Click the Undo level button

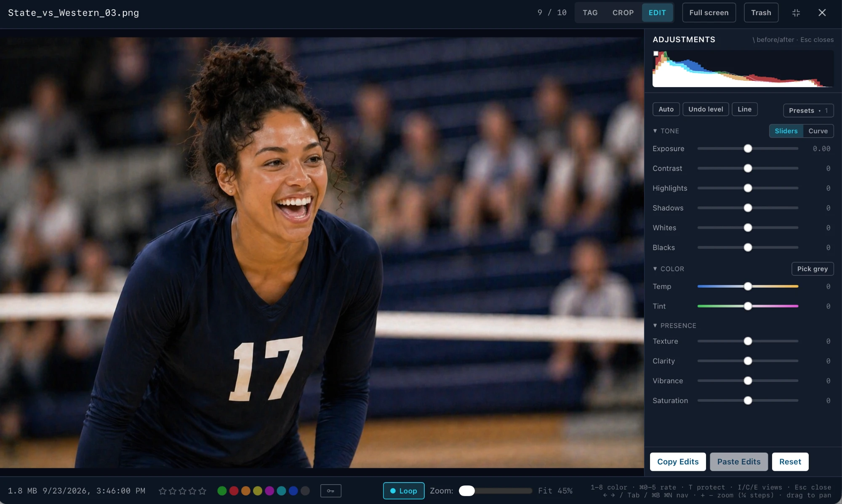[706, 109]
